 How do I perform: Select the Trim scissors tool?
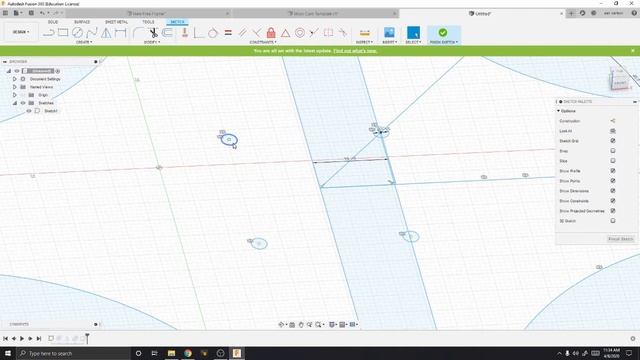(153, 33)
